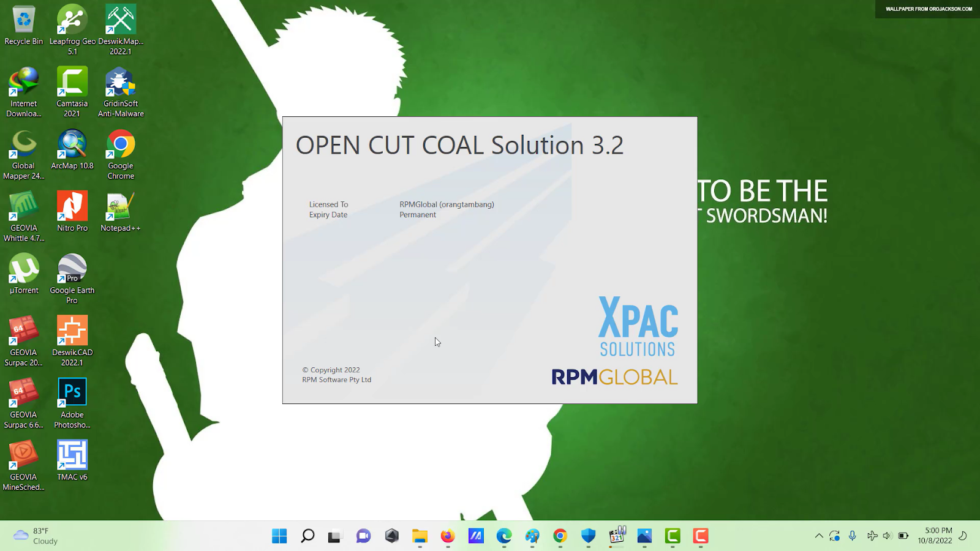Click the RPMGlobal (orangtambang) licensee text

pos(447,204)
